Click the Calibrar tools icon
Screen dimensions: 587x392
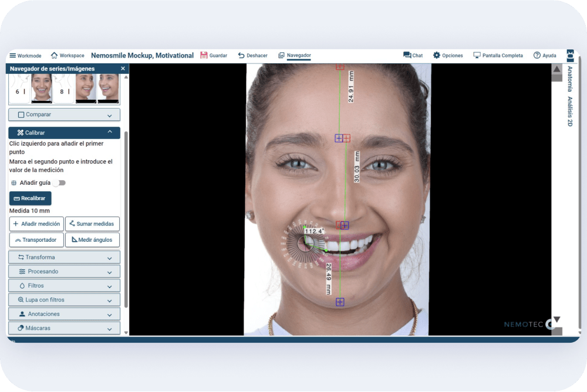(x=21, y=133)
